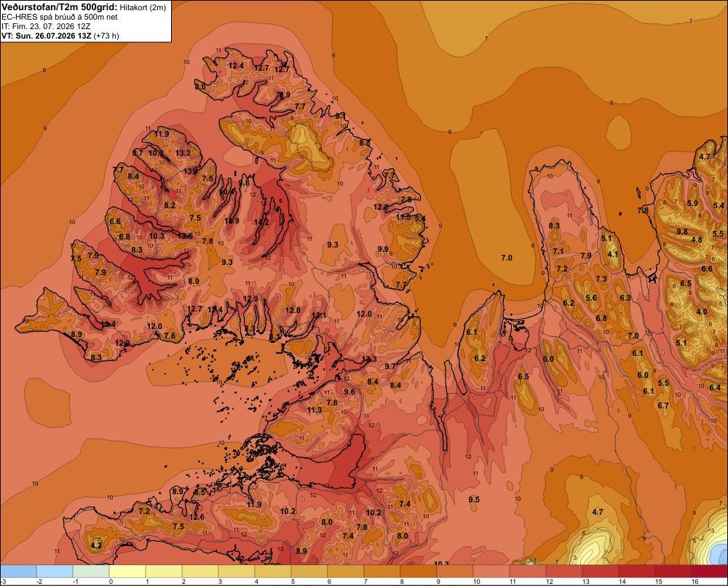Select the 13.3 temperature label
Screen dimensions: 728x586
click(x=369, y=359)
